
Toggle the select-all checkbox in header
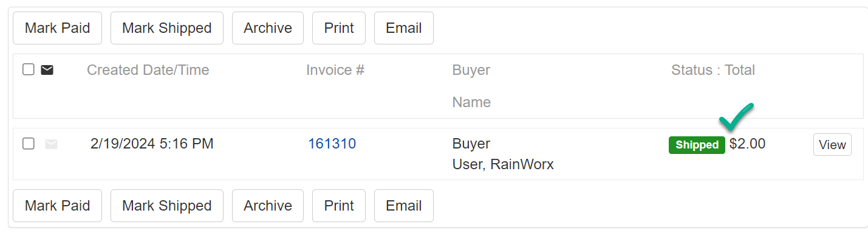tap(28, 69)
